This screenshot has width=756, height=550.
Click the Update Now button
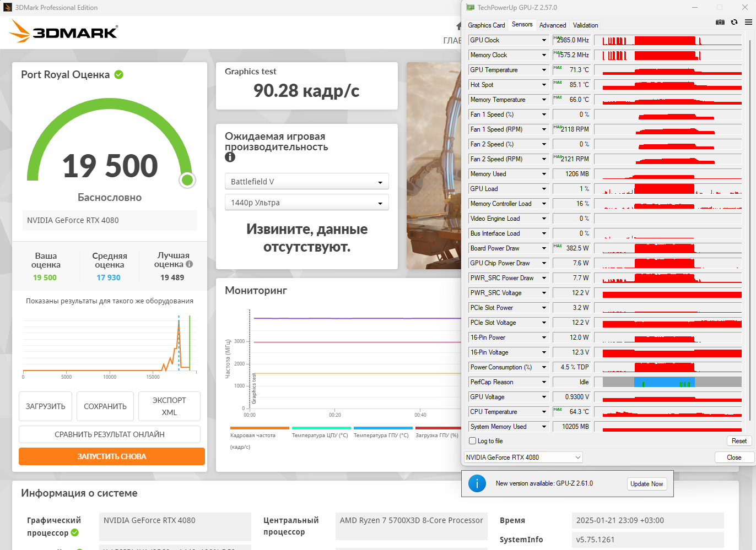(x=647, y=484)
